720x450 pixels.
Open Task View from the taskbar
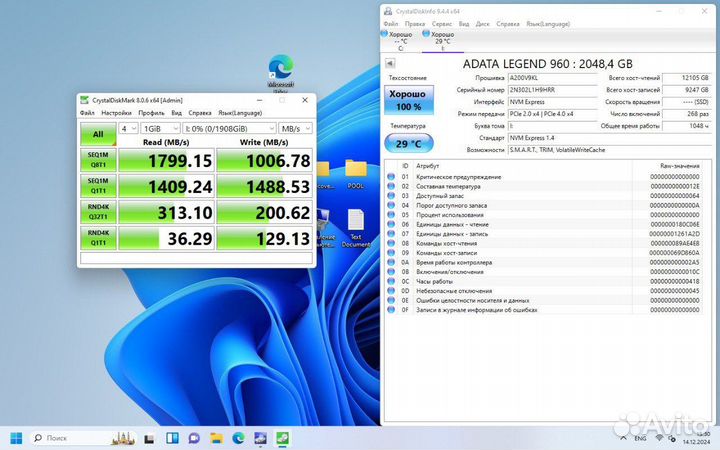tap(149, 439)
